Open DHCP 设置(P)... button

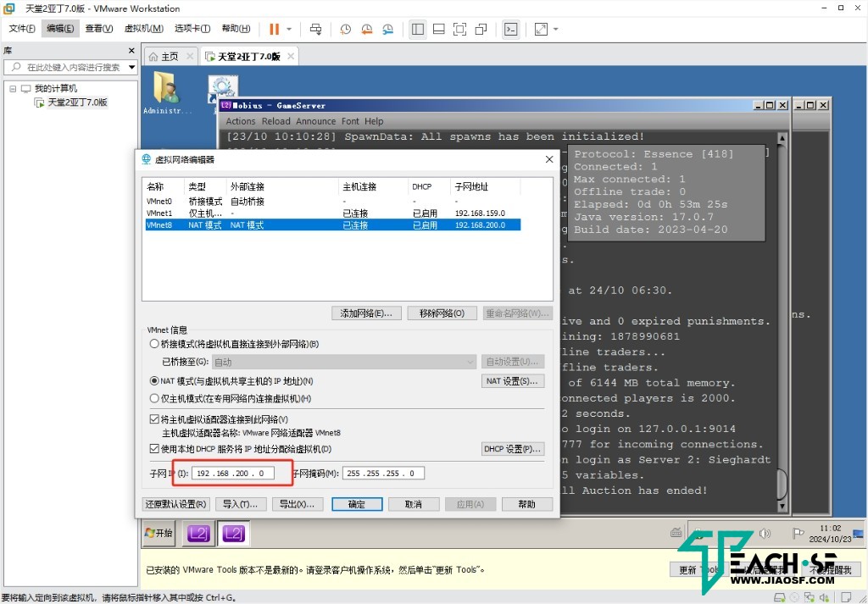pos(513,449)
